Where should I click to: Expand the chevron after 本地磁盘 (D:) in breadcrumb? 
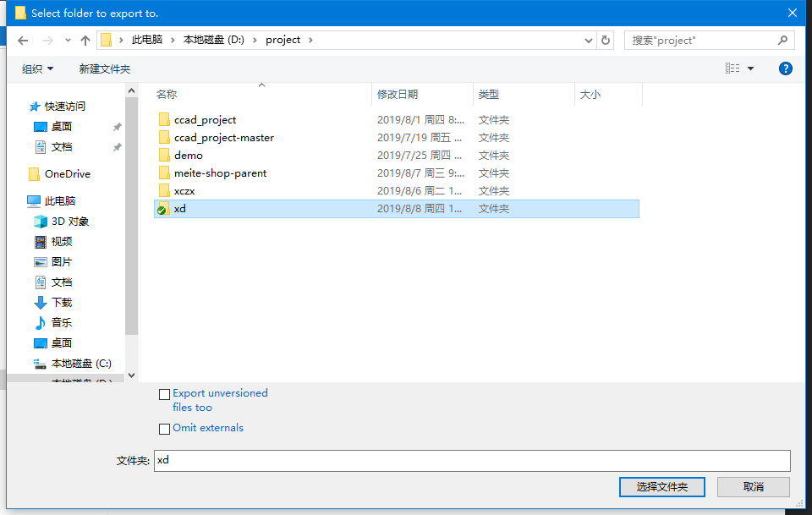255,40
